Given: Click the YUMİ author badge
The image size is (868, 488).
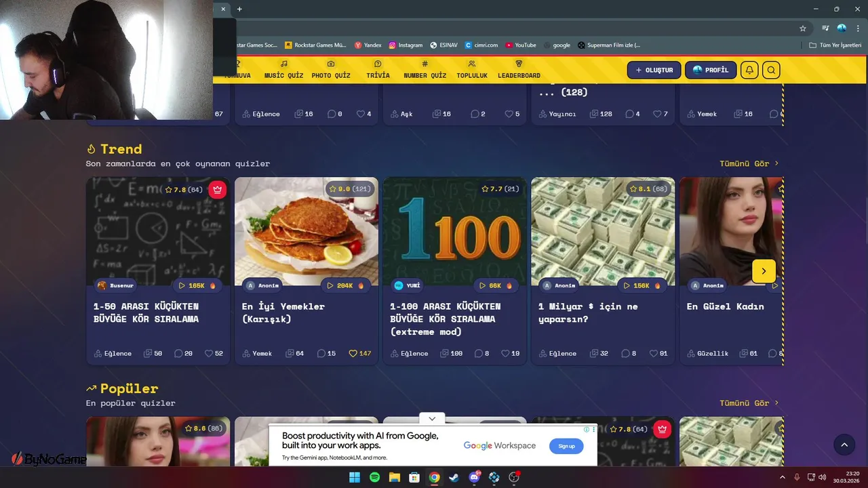Looking at the screenshot, I should (x=408, y=285).
